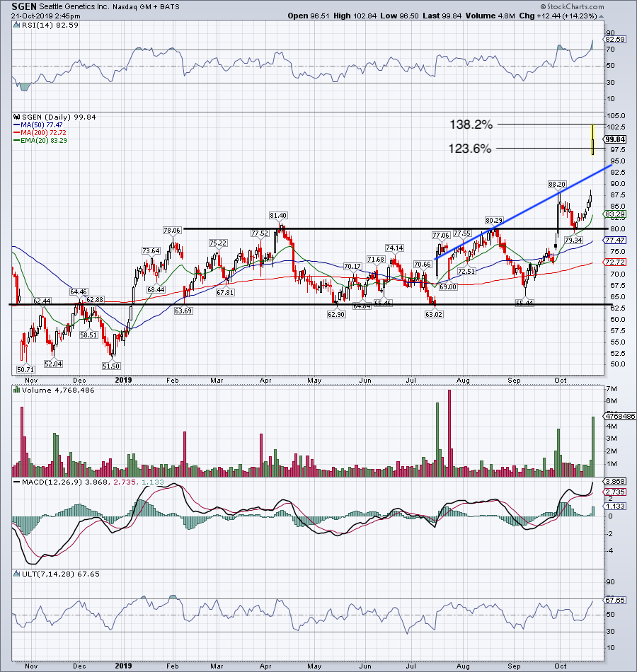
Task: Click the 64.46 price annotation
Action: click(x=79, y=292)
